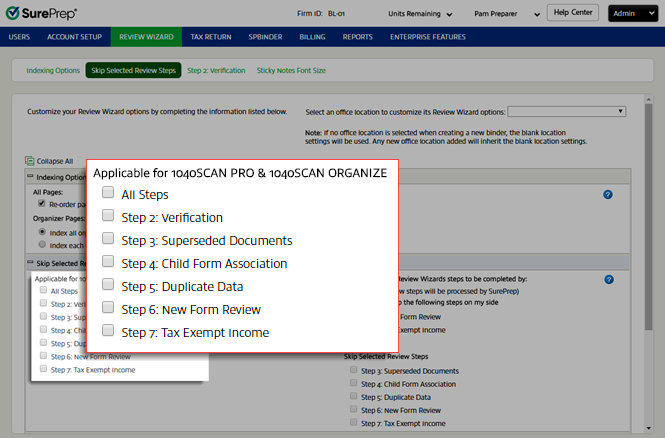Screen dimensions: 665x438
Task: Click the scrollbar up arrow
Action: [x=648, y=99]
